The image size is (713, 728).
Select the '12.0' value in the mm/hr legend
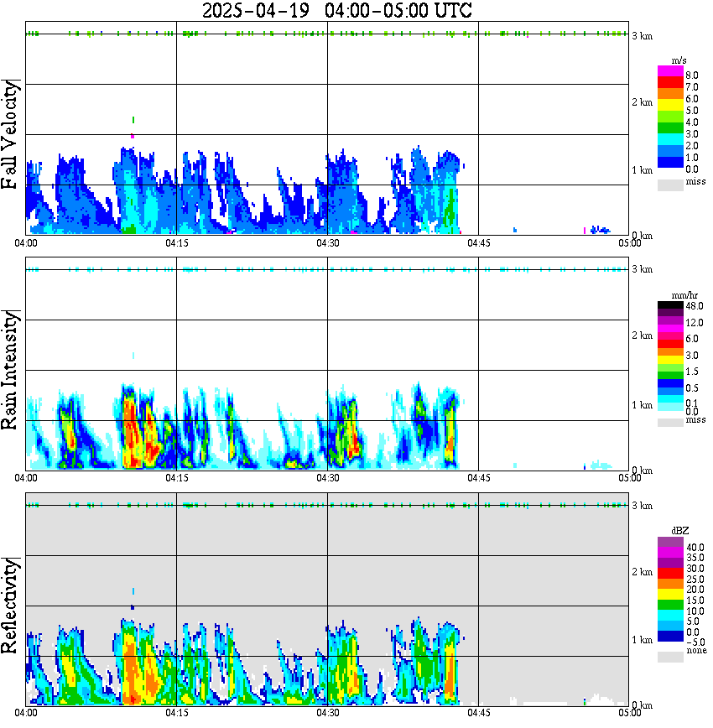coord(695,322)
